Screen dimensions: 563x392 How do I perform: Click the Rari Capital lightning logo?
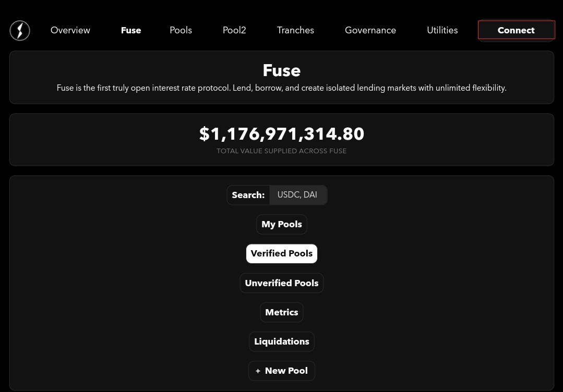pos(19,30)
